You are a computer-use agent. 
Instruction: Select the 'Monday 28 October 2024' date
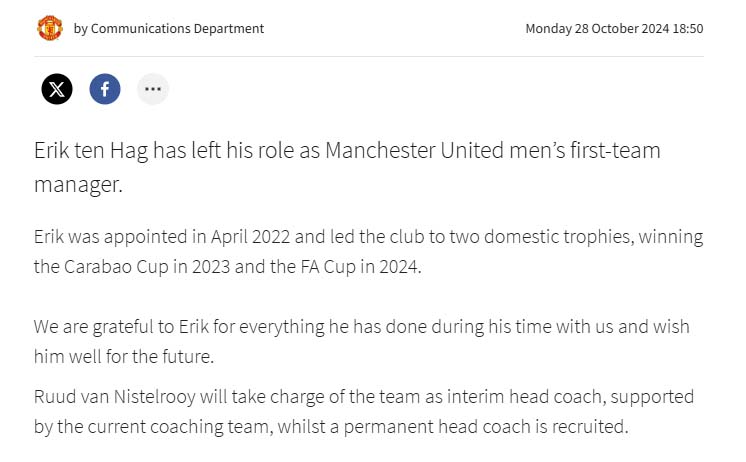tap(597, 29)
